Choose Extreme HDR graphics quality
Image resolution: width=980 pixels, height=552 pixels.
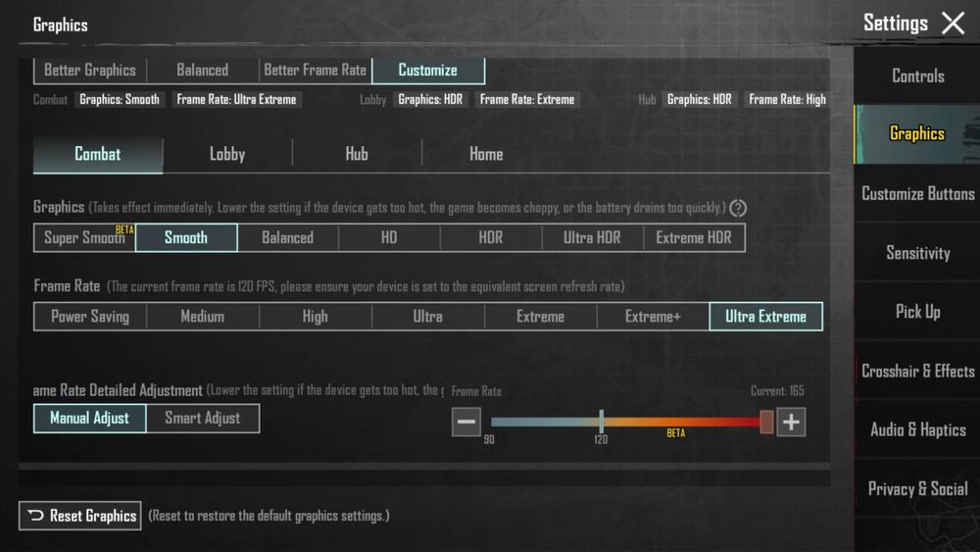(694, 237)
